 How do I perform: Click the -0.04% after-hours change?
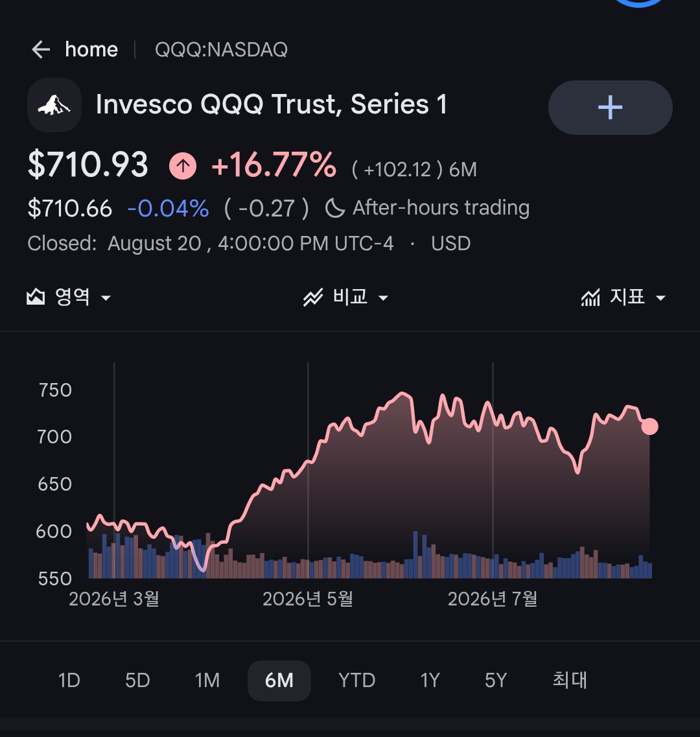pyautogui.click(x=168, y=208)
